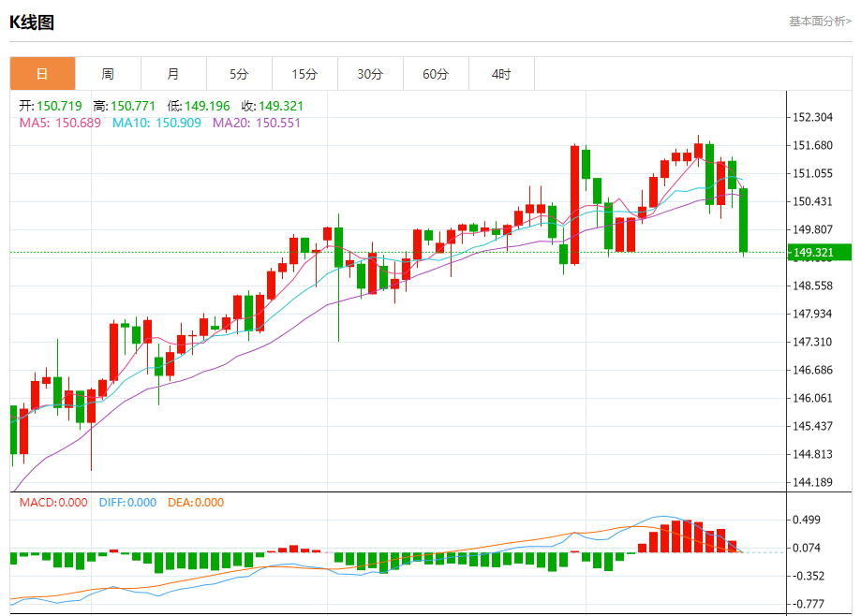Click the 147.310 price axis label
861x616 pixels.
click(812, 342)
